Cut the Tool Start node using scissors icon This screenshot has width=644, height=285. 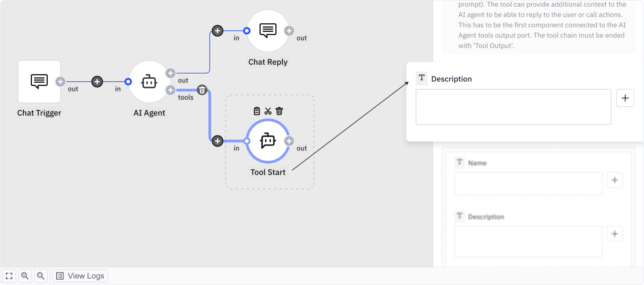click(268, 111)
